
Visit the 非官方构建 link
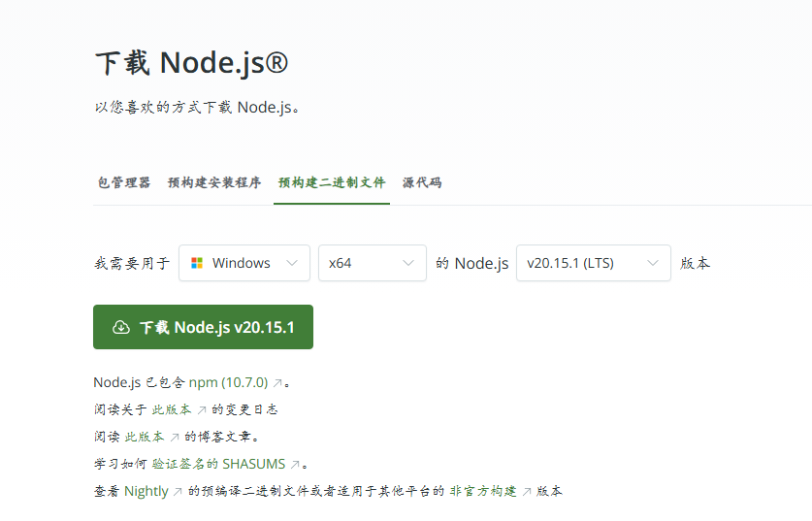coord(482,492)
